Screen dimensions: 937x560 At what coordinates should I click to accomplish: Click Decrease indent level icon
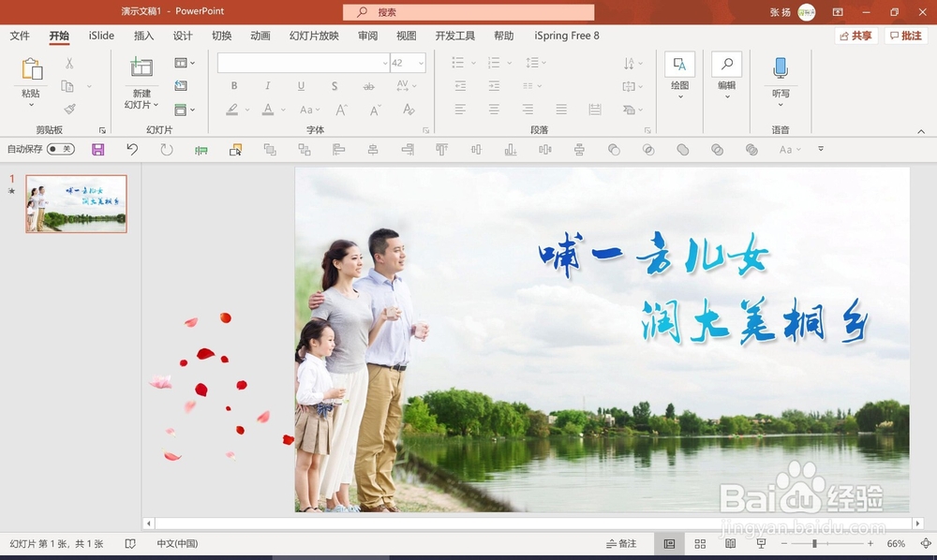[460, 86]
